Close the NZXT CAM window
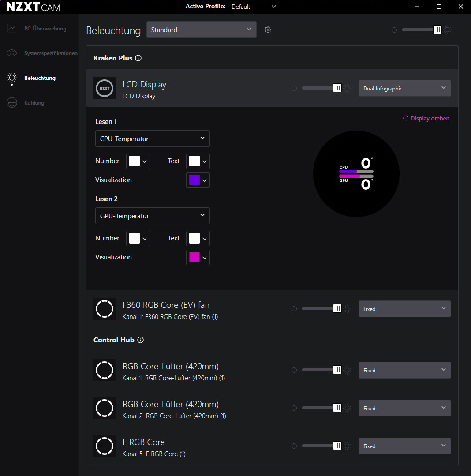The height and width of the screenshot is (476, 471). pos(461,7)
